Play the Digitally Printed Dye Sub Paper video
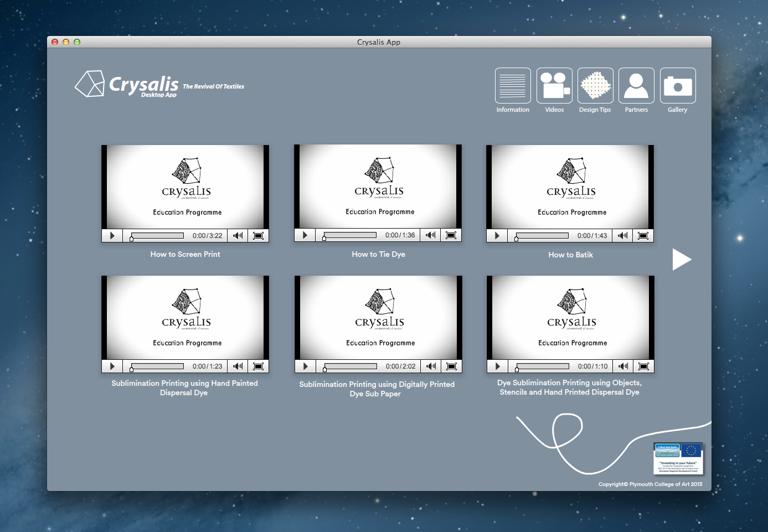 305,366
